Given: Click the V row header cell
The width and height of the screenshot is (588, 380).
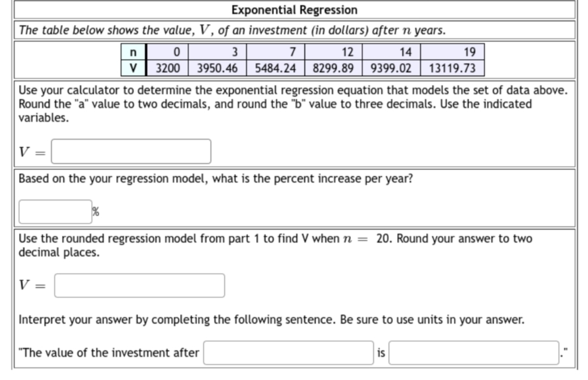Looking at the screenshot, I should (134, 67).
